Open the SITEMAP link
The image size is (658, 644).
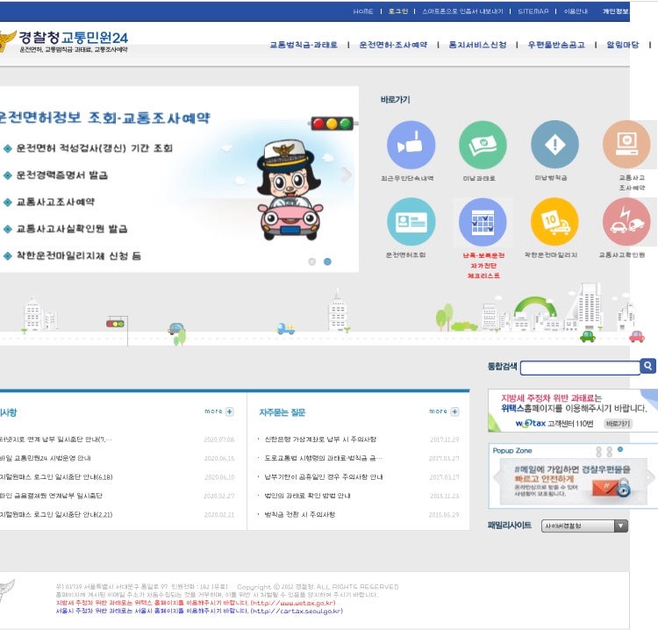click(x=533, y=11)
